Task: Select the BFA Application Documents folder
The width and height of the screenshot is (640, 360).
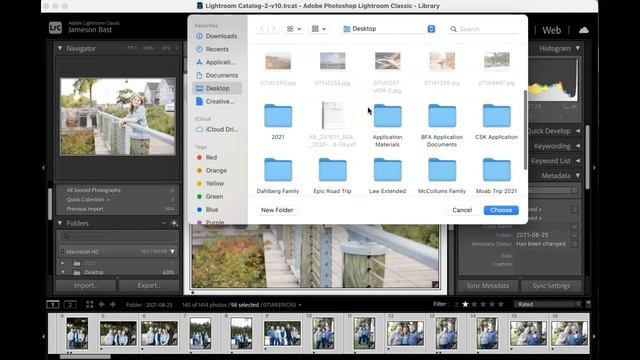Action: coord(442,116)
